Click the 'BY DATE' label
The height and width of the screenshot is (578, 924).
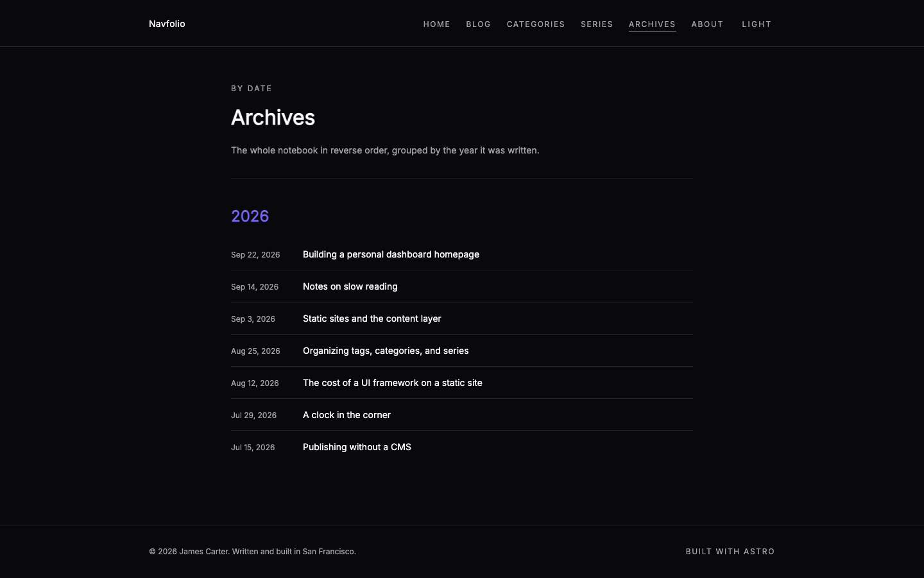click(x=252, y=89)
